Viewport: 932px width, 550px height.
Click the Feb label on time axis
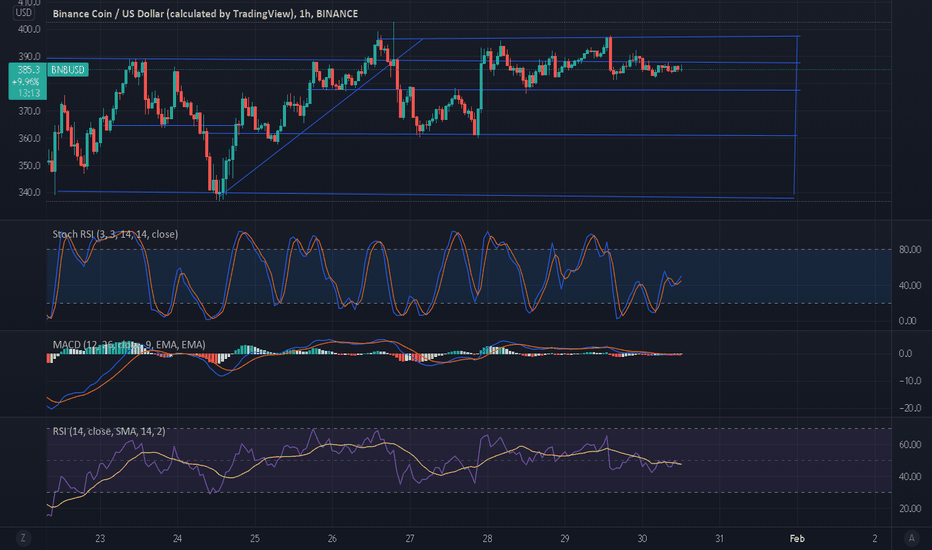click(797, 539)
